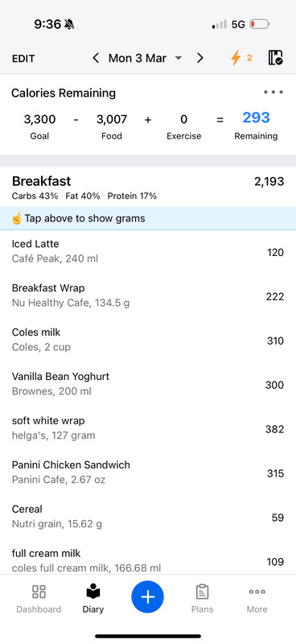
Task: Tap Breakfast header to show grams
Action: point(148,187)
